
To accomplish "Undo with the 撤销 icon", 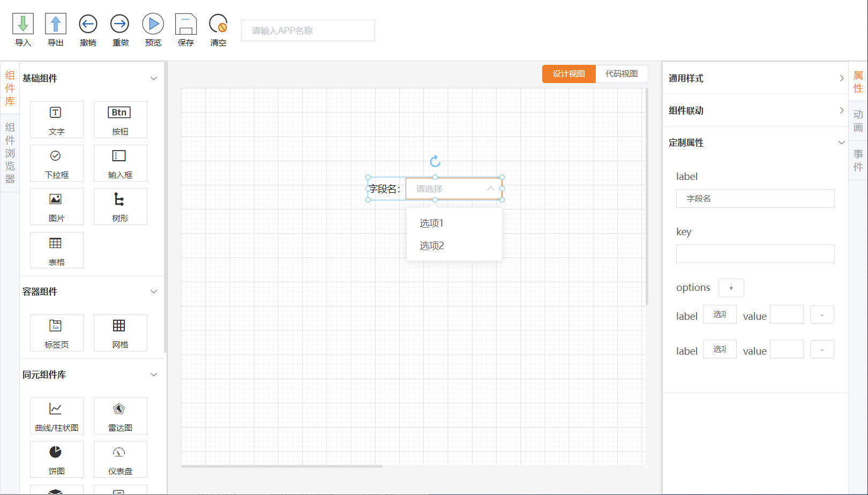I will click(88, 24).
